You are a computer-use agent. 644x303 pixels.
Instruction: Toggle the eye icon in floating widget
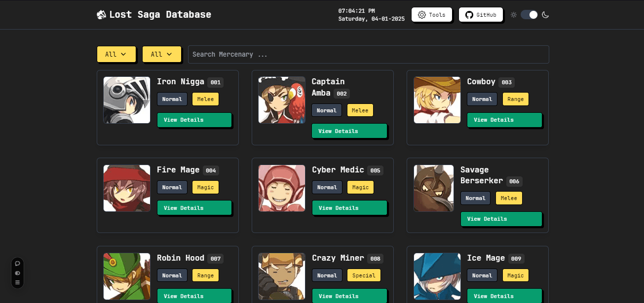pyautogui.click(x=18, y=273)
